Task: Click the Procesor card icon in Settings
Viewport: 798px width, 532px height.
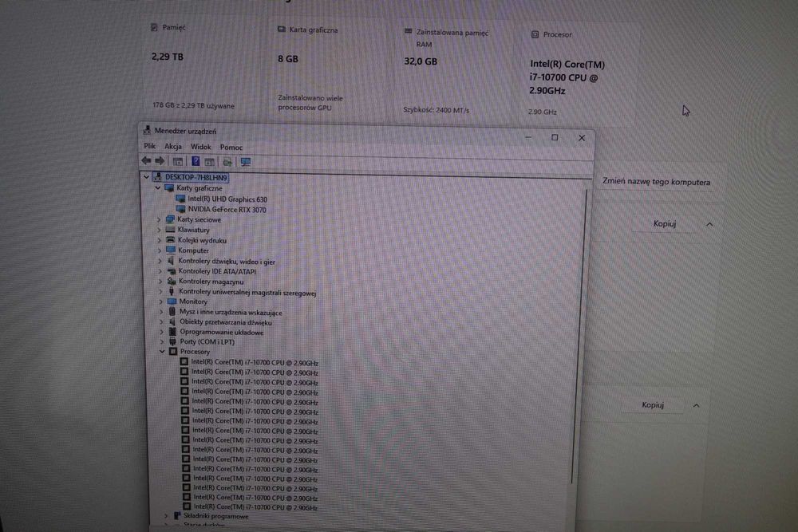Action: (x=535, y=34)
